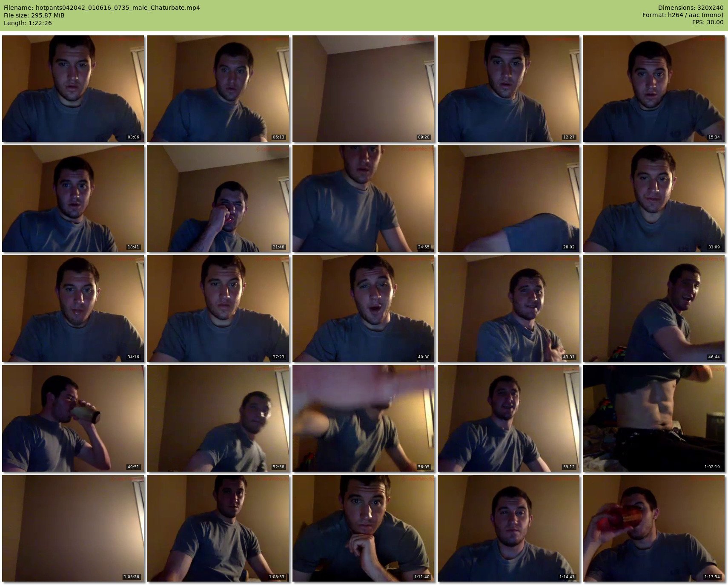Click the "Format: h264 / aac (mono)" text

(x=683, y=15)
